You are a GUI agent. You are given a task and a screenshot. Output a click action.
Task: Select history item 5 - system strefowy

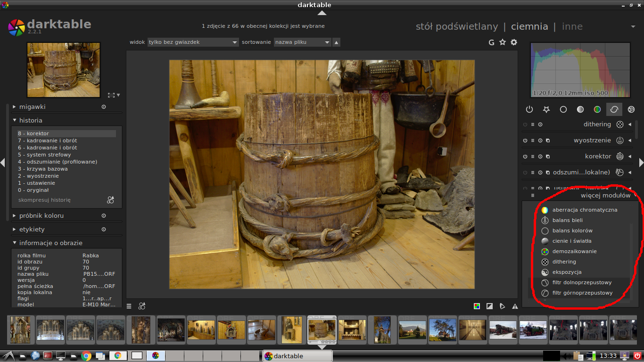tap(45, 155)
